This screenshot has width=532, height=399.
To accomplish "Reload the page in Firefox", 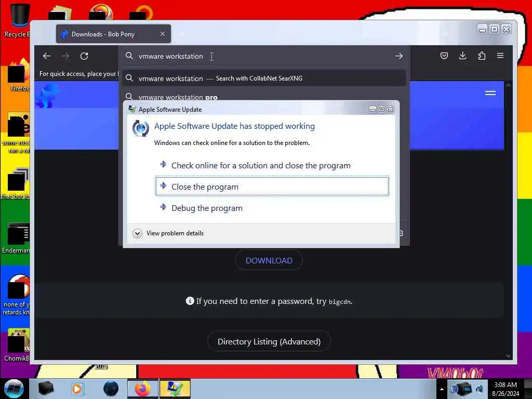I will tap(84, 56).
